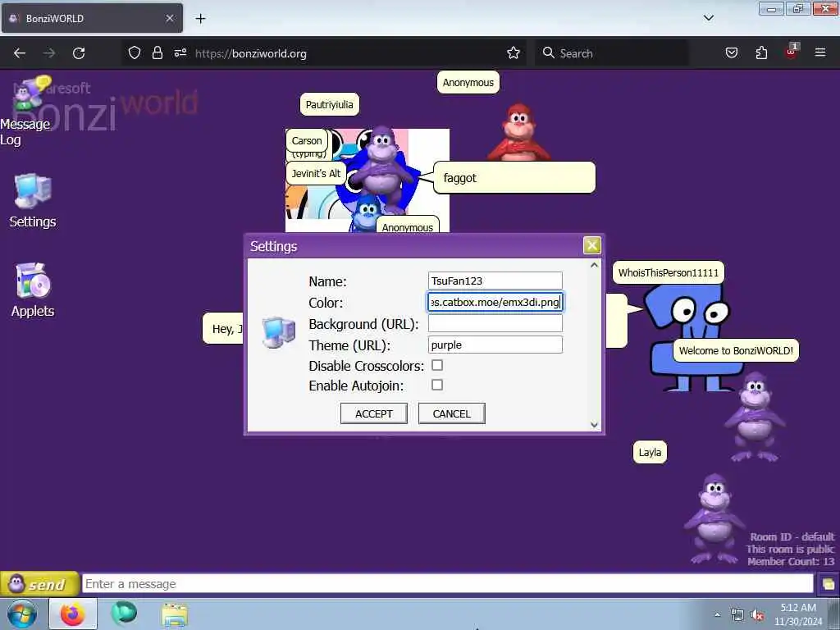Click the Enter a message box
This screenshot has height=630, width=840.
pos(447,584)
